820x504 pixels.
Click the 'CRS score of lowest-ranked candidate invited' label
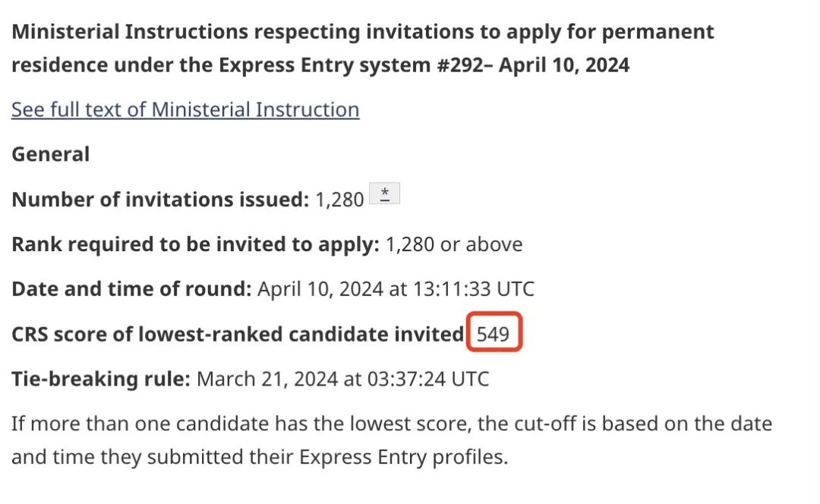[x=238, y=334]
